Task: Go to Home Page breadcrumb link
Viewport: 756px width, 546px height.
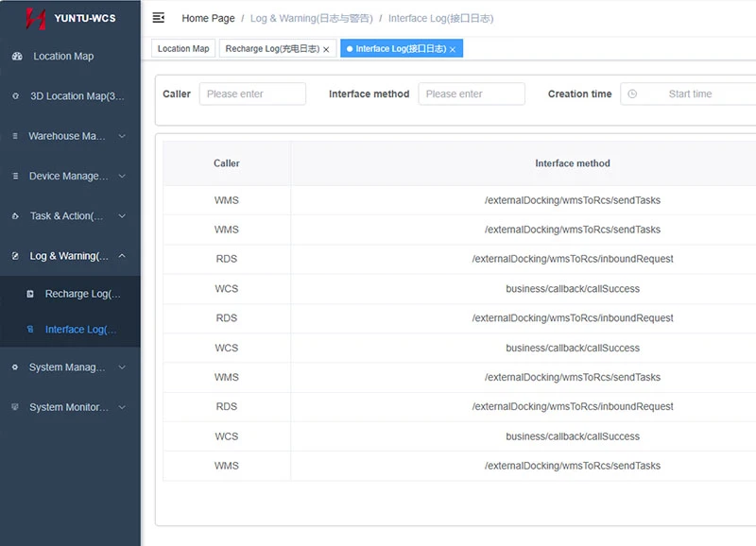Action: pyautogui.click(x=208, y=18)
